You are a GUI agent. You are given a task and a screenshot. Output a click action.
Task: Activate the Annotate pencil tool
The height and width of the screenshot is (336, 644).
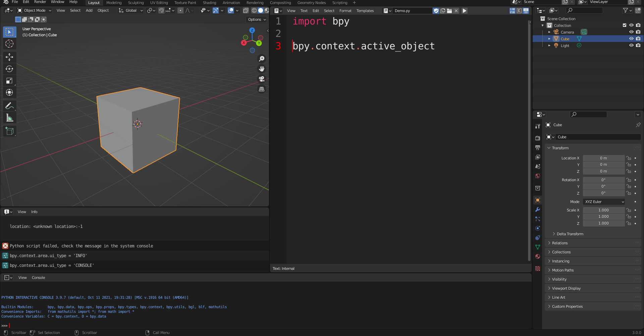9,106
